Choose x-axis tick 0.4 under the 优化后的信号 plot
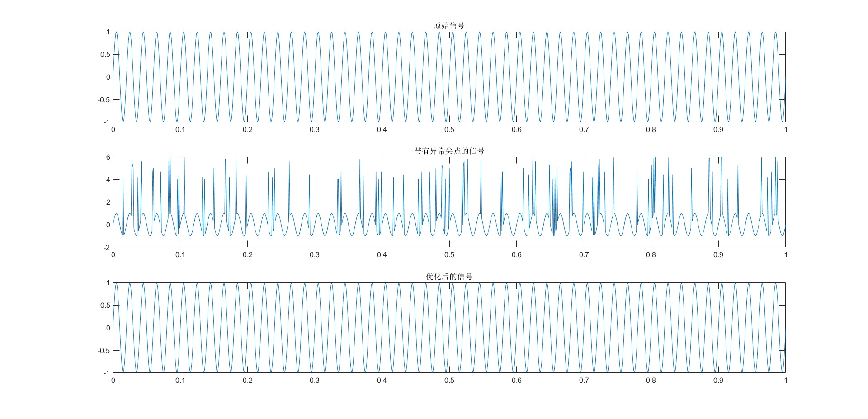Screen dimensions: 868x419 (x=382, y=381)
